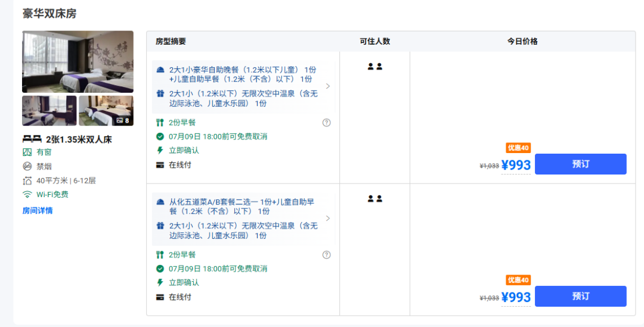Viewport: 644px width, 327px height.
Task: Click the 优惠40 badge in first row
Action: pos(518,148)
